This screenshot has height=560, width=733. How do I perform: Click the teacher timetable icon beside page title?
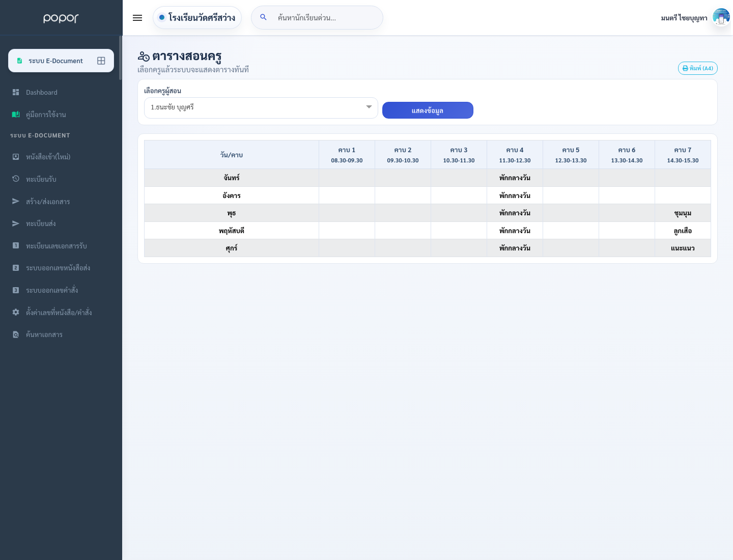point(144,57)
